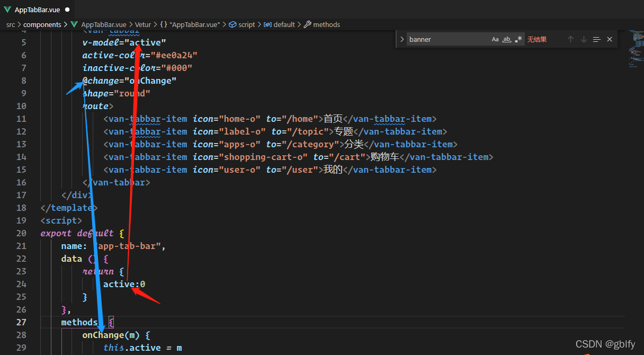Toggle Match Whole Word option
644x355 pixels.
click(507, 39)
